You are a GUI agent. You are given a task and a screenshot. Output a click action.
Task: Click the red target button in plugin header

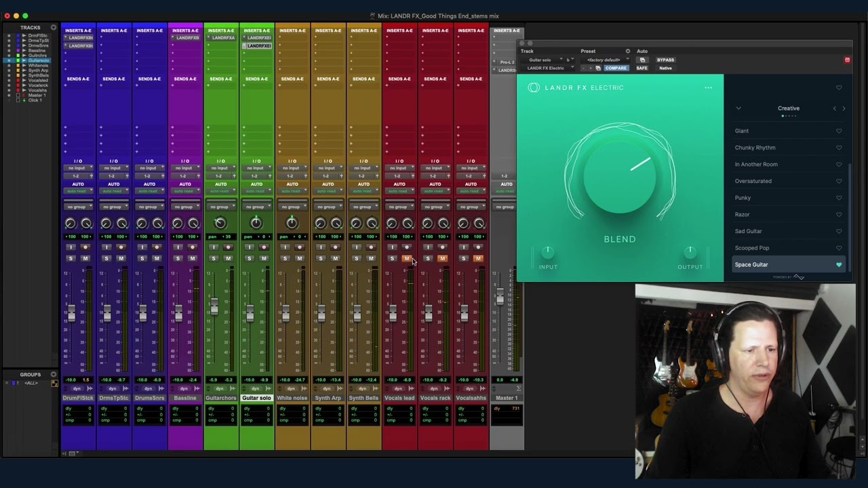pos(847,60)
